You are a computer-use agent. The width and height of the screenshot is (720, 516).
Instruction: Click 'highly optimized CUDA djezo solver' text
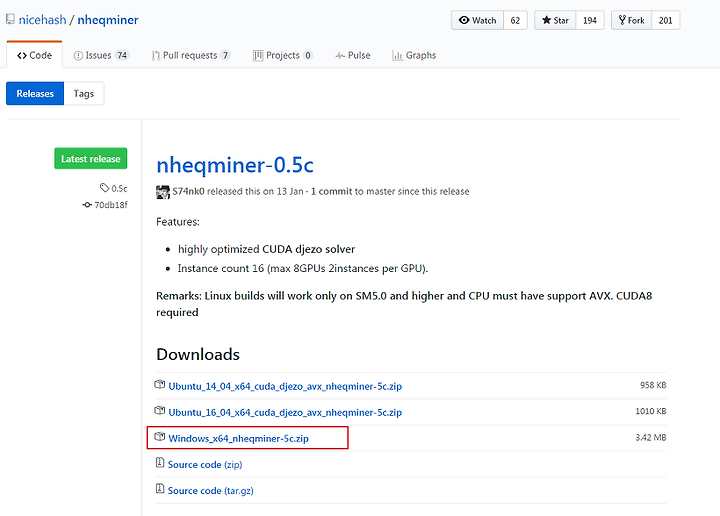[x=266, y=249]
